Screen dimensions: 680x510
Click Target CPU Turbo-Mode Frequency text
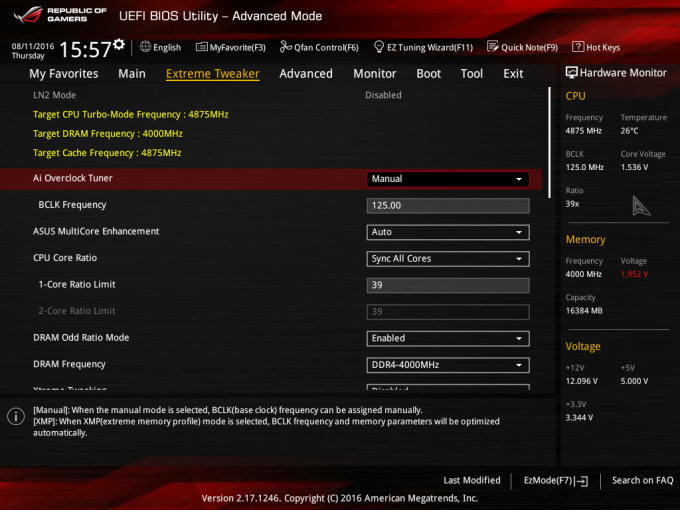coord(131,114)
